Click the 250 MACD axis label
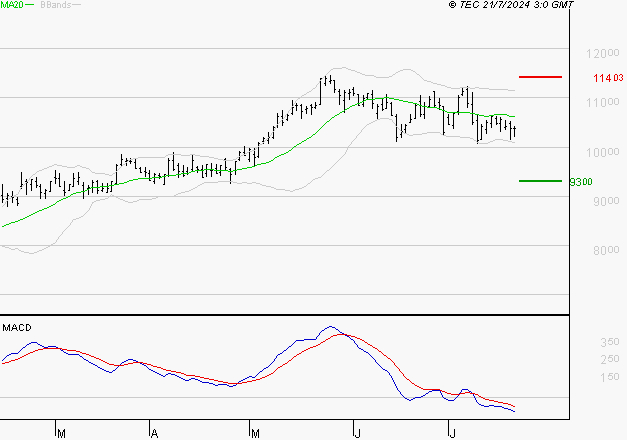 click(610, 359)
